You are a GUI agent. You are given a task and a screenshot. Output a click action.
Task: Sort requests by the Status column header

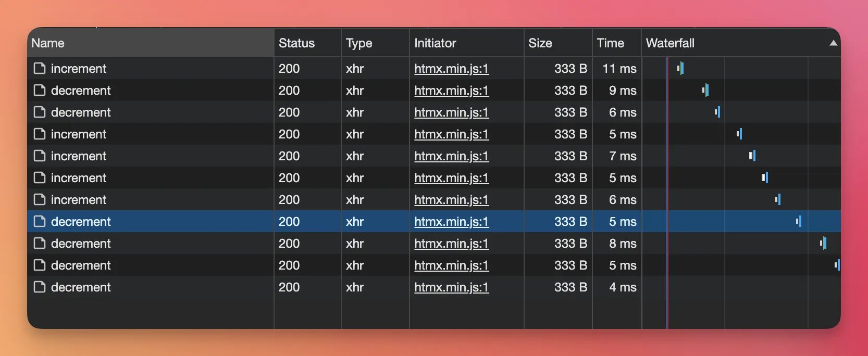coord(296,43)
